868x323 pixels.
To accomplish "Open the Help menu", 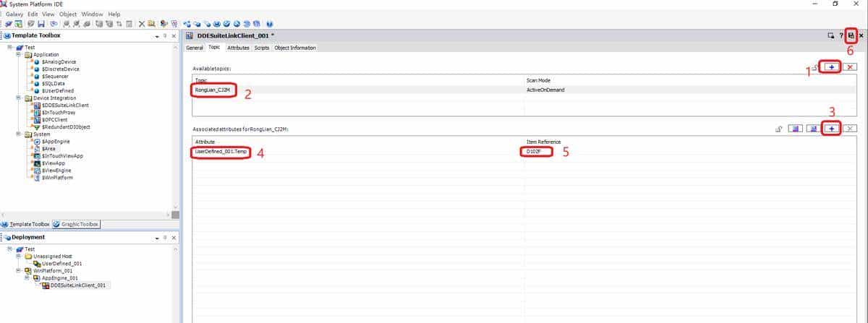I will coord(114,14).
